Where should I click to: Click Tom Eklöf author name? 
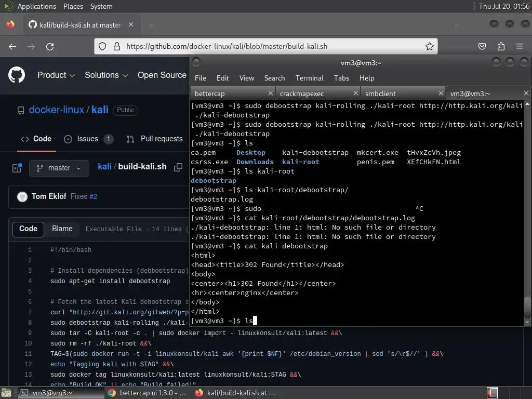[49, 196]
